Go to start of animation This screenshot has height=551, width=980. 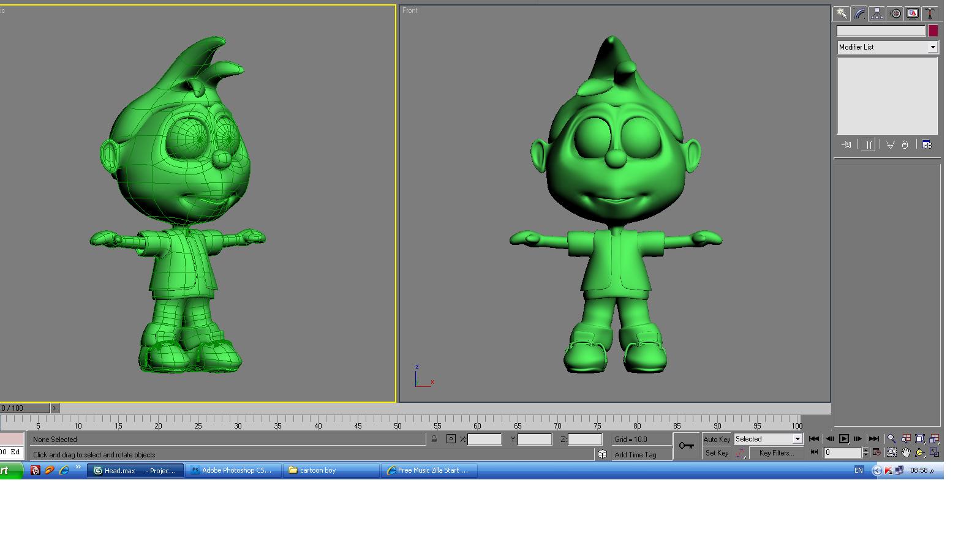pos(814,439)
